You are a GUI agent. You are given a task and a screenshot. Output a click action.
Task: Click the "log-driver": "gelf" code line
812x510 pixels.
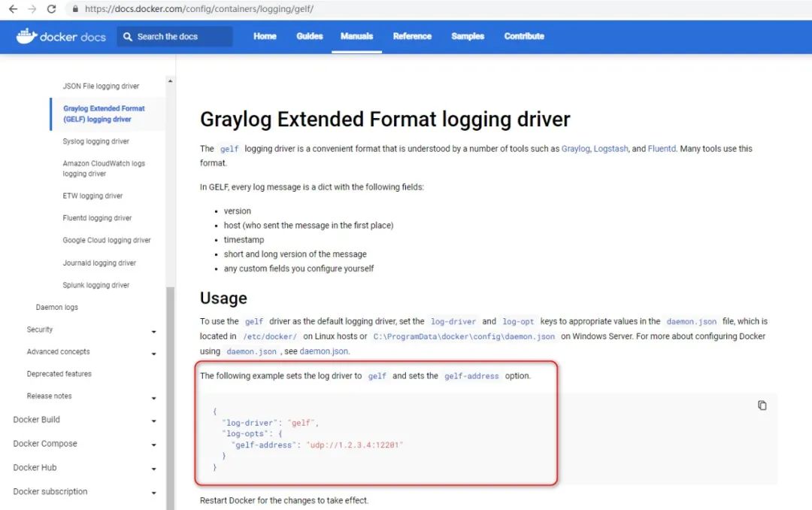point(270,423)
